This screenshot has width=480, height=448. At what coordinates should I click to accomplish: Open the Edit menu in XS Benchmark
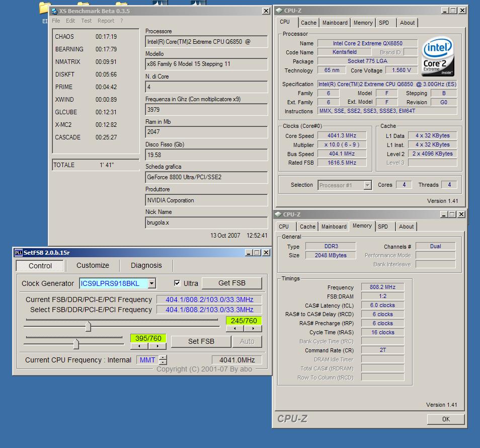coord(70,21)
